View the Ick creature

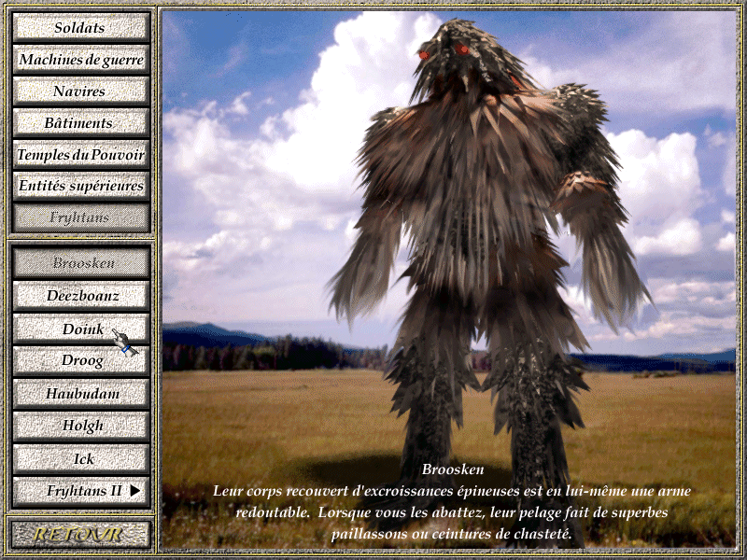(81, 458)
